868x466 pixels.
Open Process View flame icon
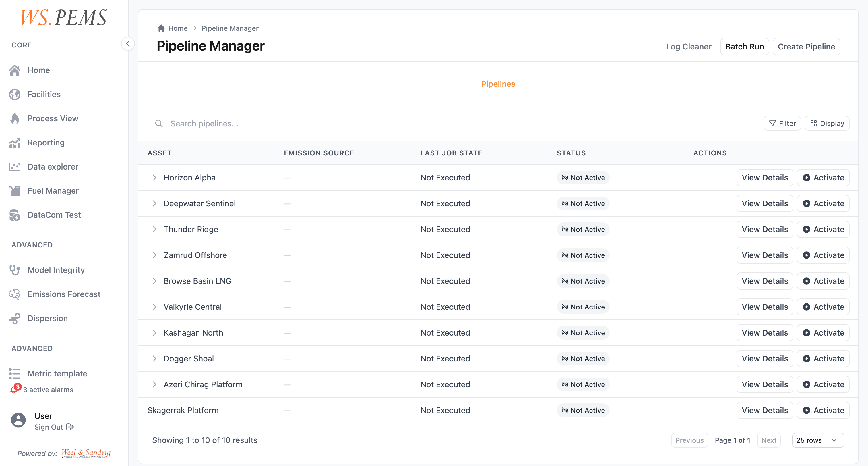[15, 118]
